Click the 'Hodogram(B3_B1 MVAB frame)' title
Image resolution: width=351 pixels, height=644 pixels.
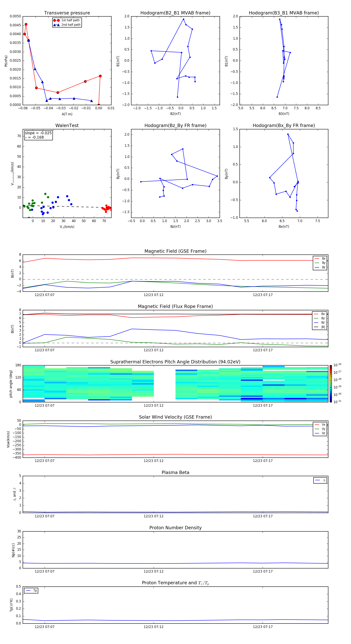[x=284, y=13]
